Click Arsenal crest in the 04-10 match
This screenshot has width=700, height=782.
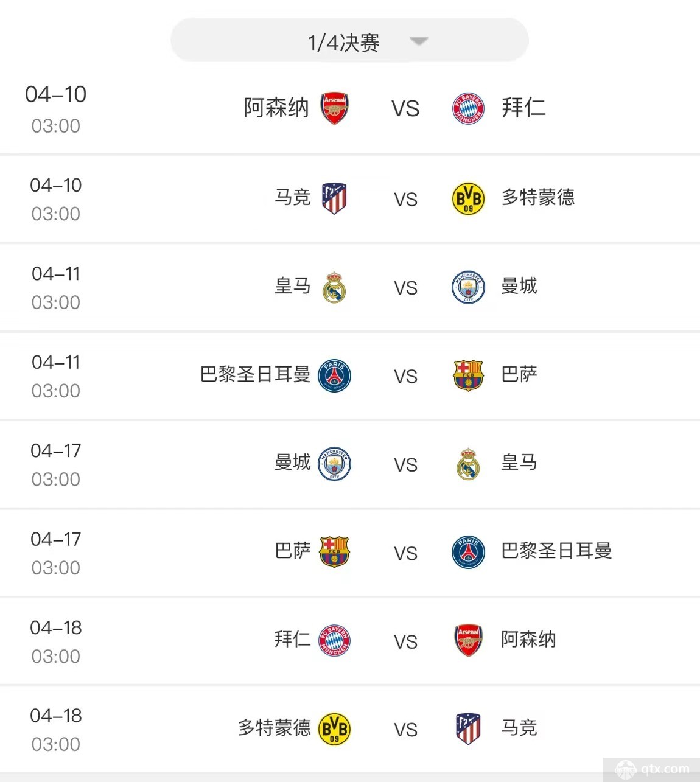(334, 109)
